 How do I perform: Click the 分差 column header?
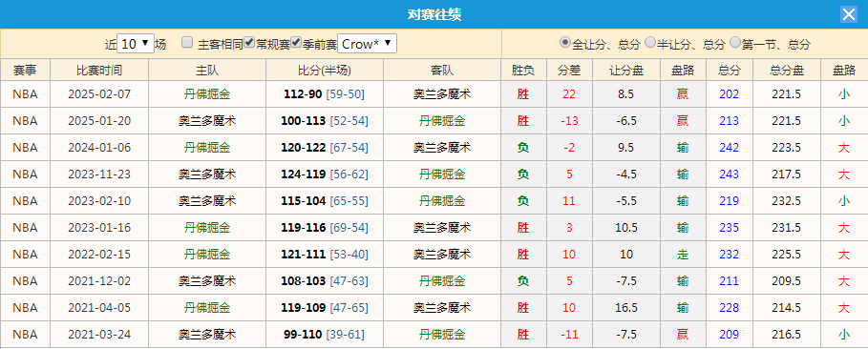(569, 71)
